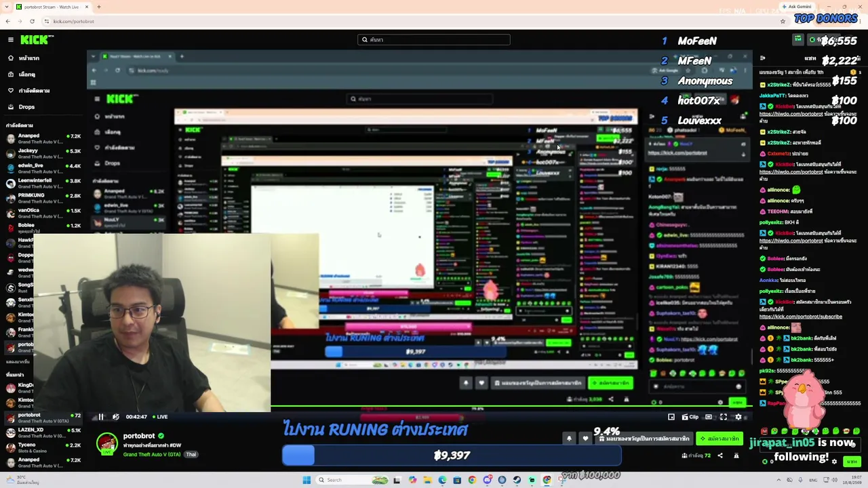Open the Grand Theft Auto V category link

152,454
